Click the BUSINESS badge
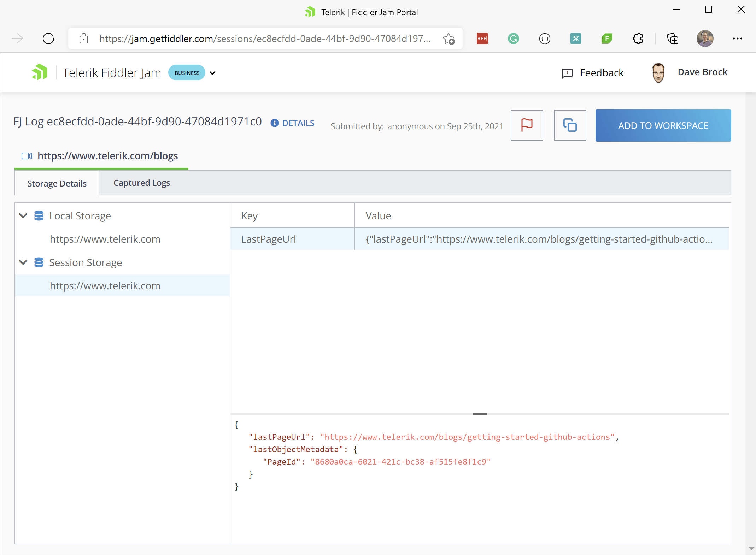This screenshot has width=756, height=556. [x=187, y=73]
